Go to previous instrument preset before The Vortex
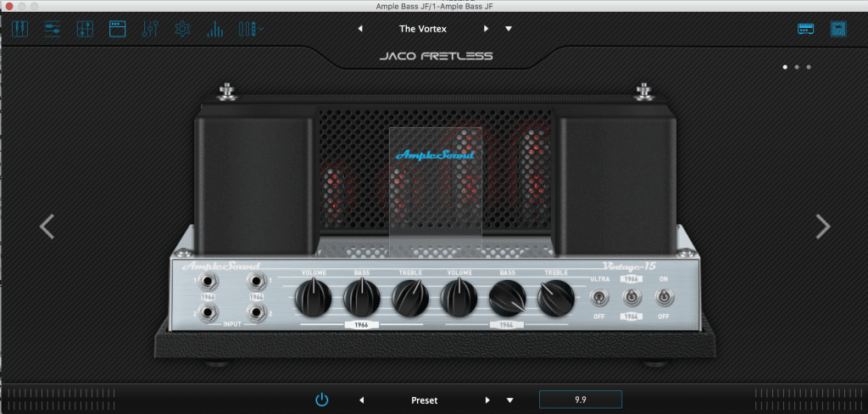Screen dimensions: 868x414 (360, 29)
